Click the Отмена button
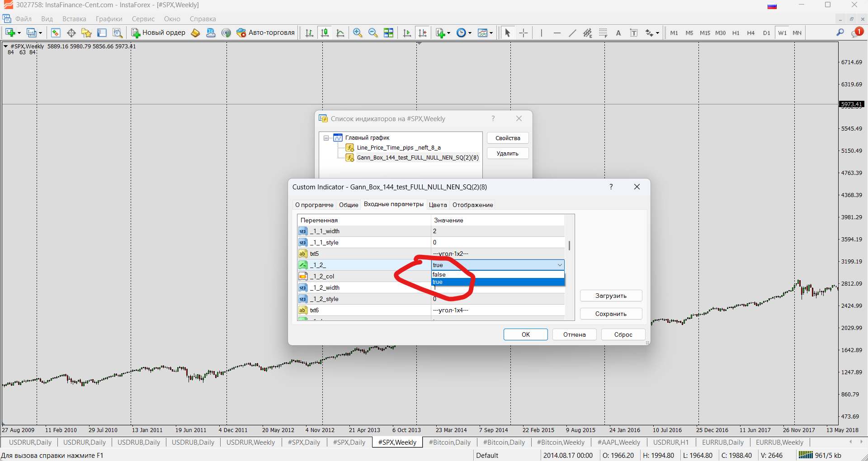Image resolution: width=868 pixels, height=461 pixels. click(575, 334)
